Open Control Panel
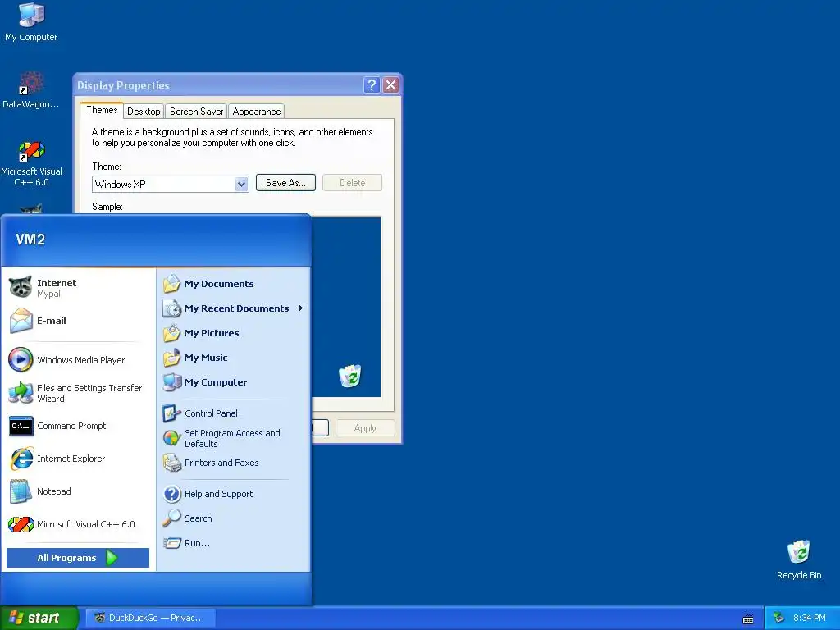 pos(234,413)
